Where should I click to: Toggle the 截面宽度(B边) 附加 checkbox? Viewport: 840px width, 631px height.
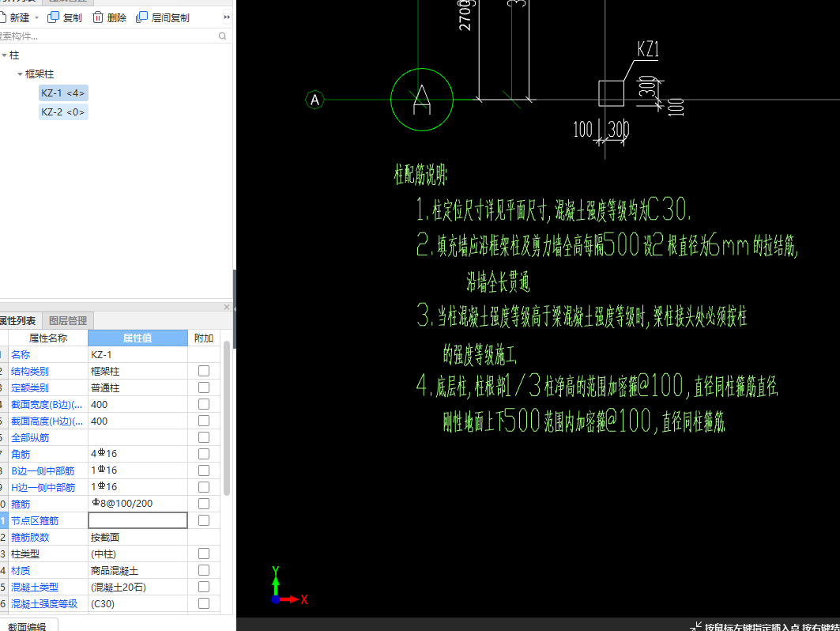click(204, 404)
